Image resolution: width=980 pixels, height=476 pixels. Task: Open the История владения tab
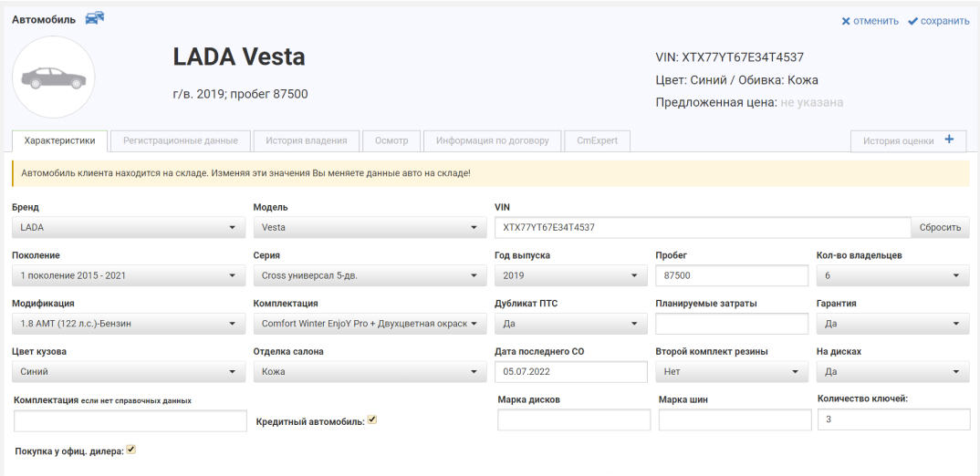point(306,140)
